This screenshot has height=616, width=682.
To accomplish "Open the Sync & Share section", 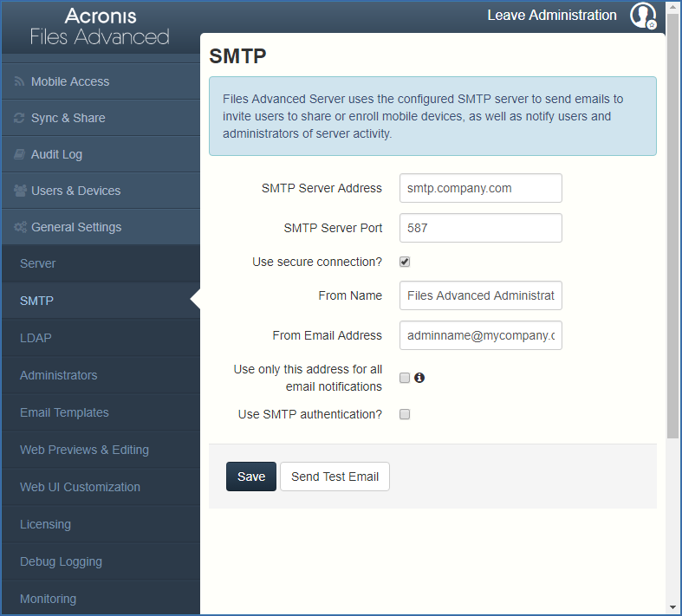I will coord(101,118).
